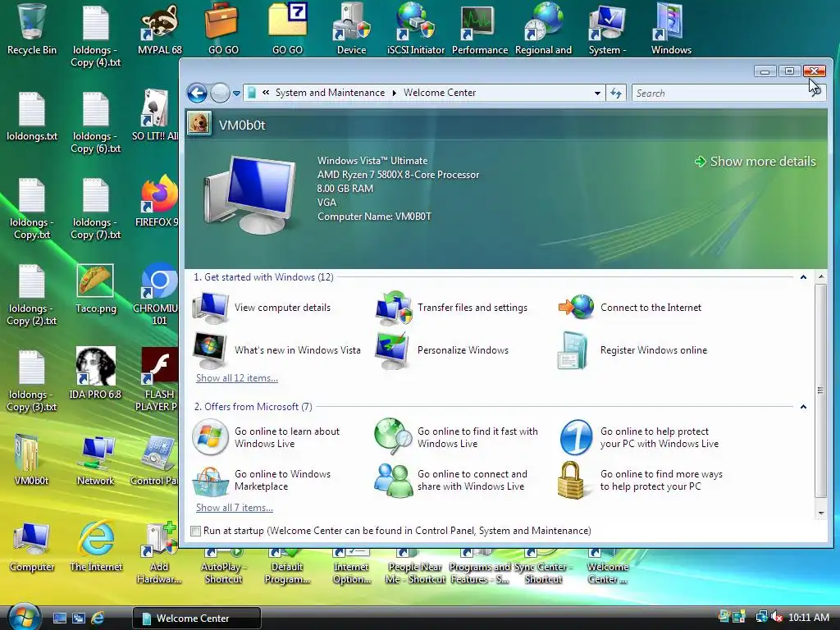Select Go online to find it fast with Windows Live
Screen dimensions: 840x630
[456, 437]
